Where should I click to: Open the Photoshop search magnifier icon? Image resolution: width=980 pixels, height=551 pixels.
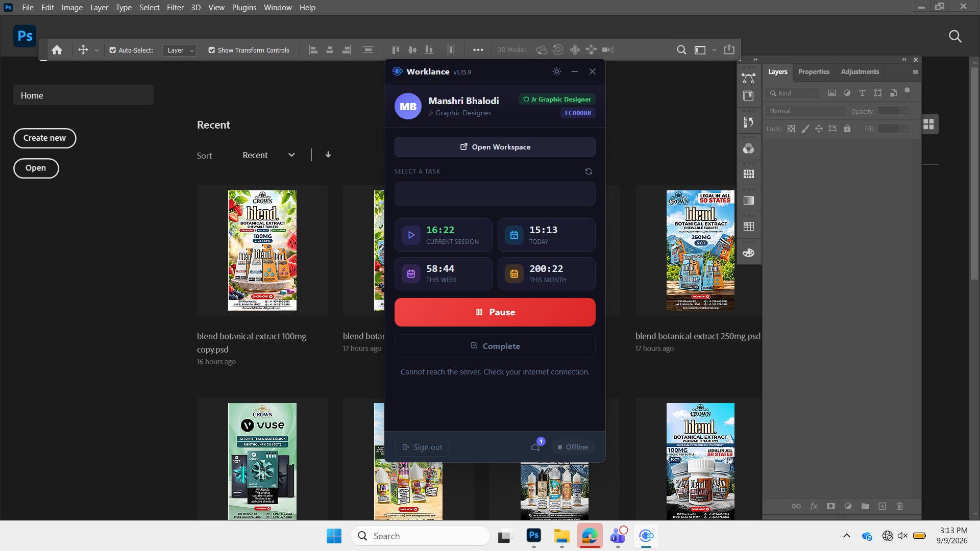[x=955, y=36]
